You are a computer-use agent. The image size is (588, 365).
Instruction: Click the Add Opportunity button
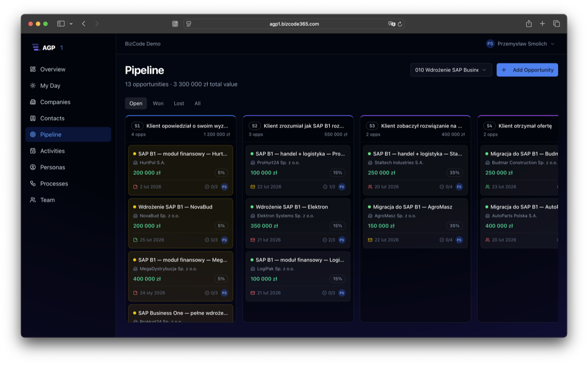[527, 70]
